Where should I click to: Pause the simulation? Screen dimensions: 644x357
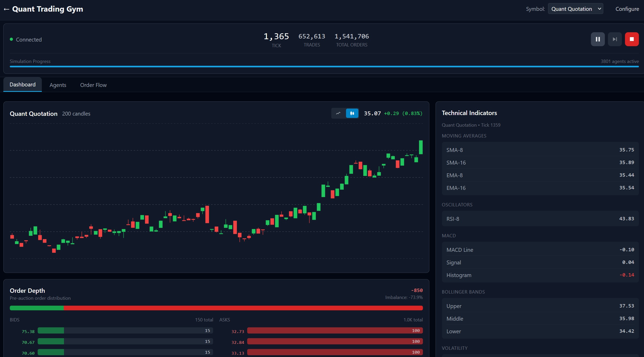point(598,39)
